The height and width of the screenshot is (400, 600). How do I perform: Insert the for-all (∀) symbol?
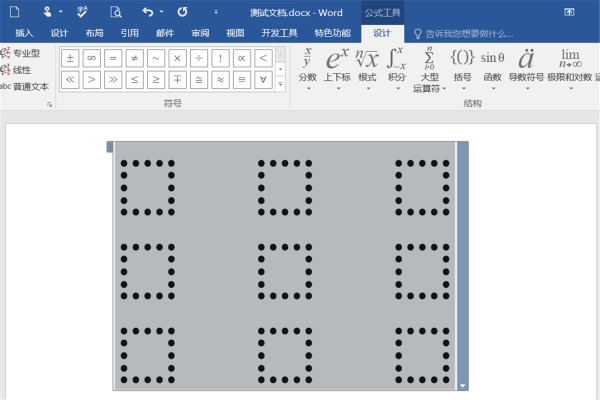[x=263, y=79]
